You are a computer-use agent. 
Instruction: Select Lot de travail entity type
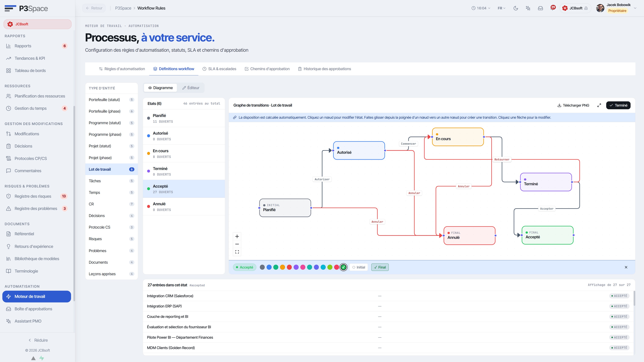pyautogui.click(x=112, y=169)
